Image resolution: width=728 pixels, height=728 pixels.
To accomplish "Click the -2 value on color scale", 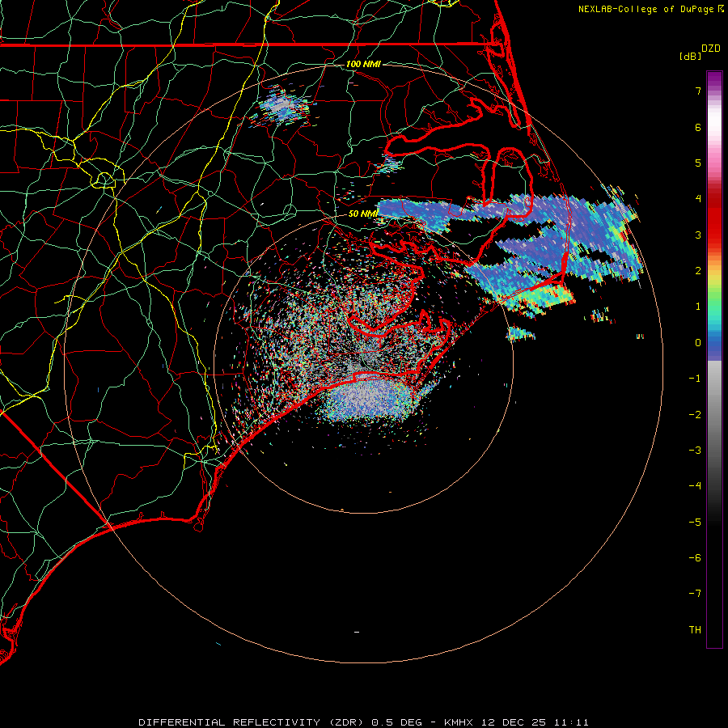I will 695,415.
